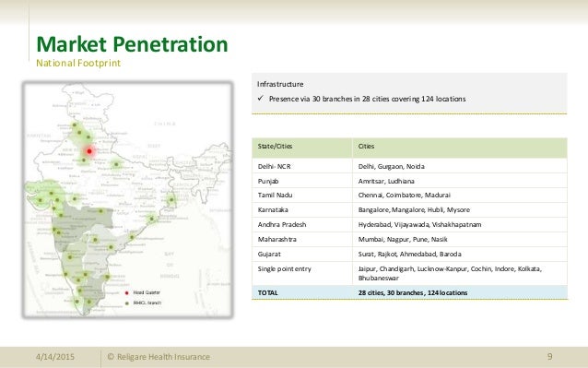Click the Maharashtra row label
Image resolution: width=588 pixels, height=368 pixels.
[x=276, y=239]
